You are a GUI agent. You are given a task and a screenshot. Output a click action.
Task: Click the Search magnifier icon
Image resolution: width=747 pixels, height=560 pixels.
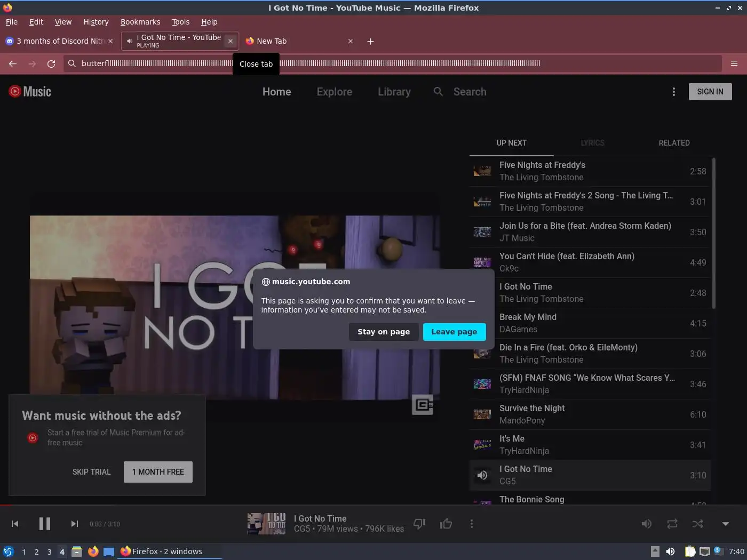click(438, 92)
